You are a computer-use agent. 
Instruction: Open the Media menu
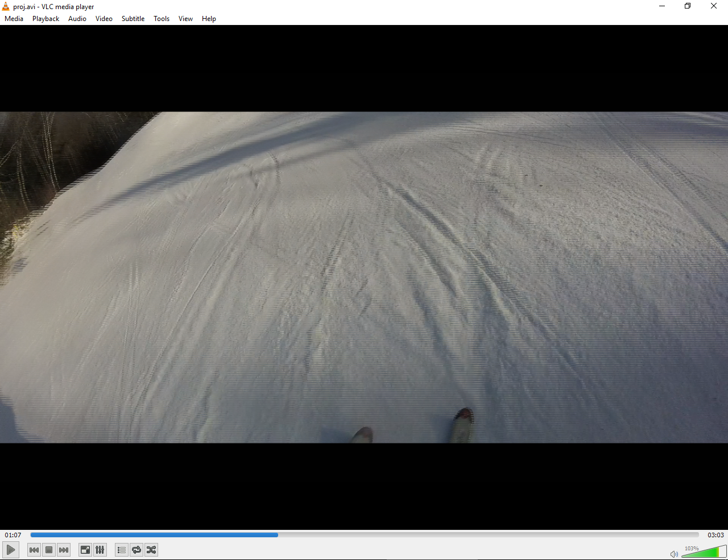pos(14,19)
